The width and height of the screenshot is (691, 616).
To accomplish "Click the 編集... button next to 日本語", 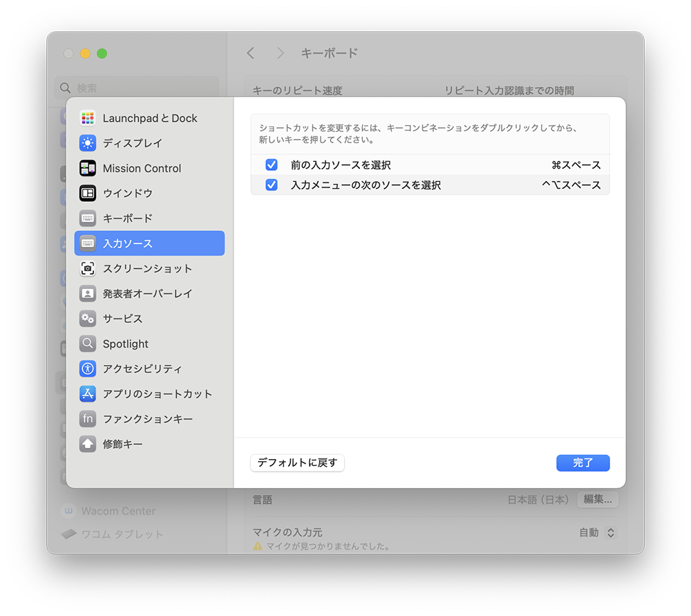I will [x=597, y=499].
